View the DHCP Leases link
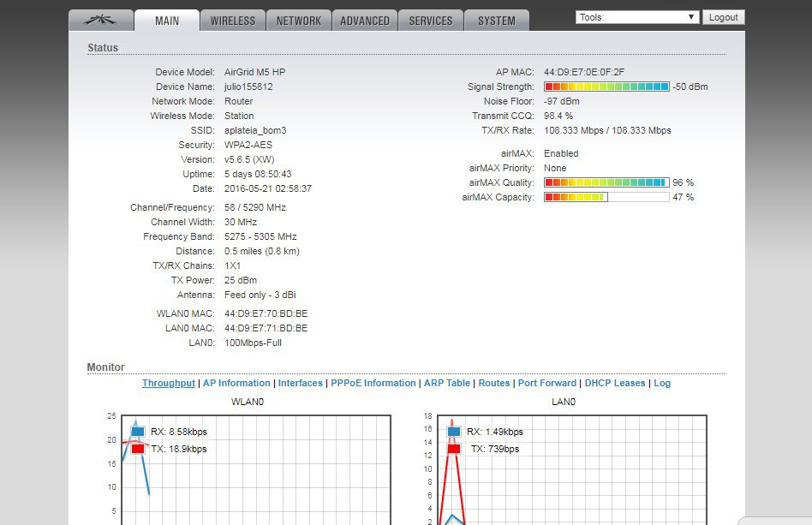This screenshot has height=525, width=812. (615, 383)
